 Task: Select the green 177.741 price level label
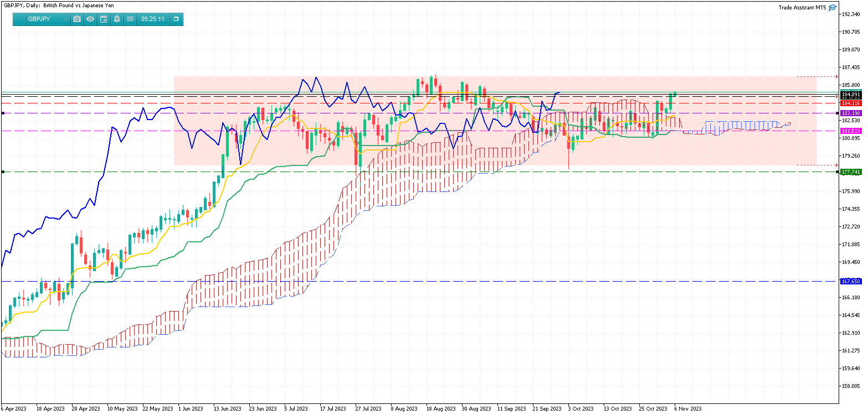[850, 172]
